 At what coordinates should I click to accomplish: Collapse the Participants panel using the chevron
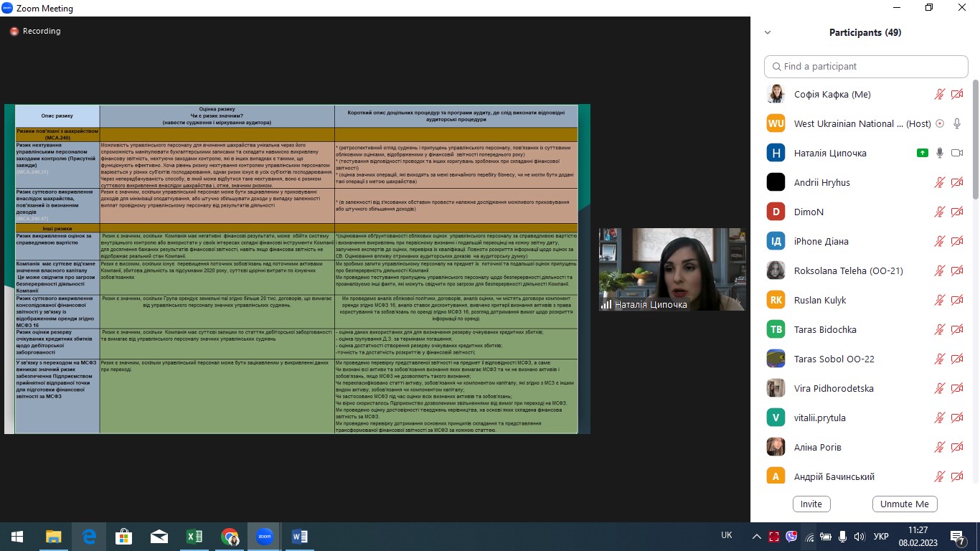768,32
